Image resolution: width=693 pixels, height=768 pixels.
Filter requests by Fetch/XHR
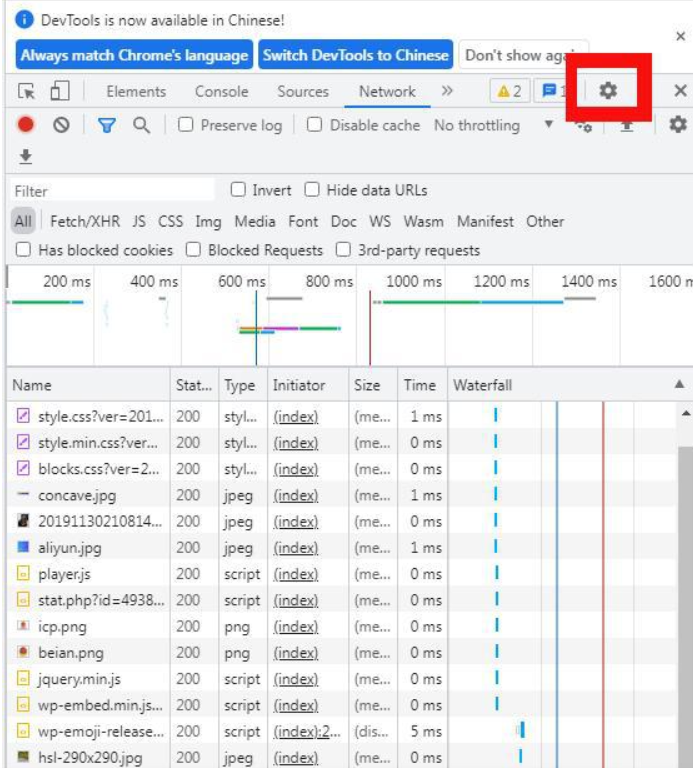[x=85, y=221]
